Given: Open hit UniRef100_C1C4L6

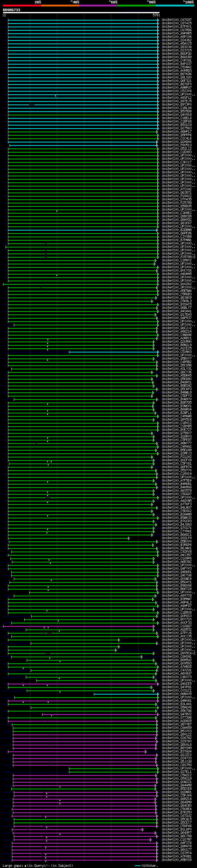Looking at the screenshot, I should [x=176, y=139].
